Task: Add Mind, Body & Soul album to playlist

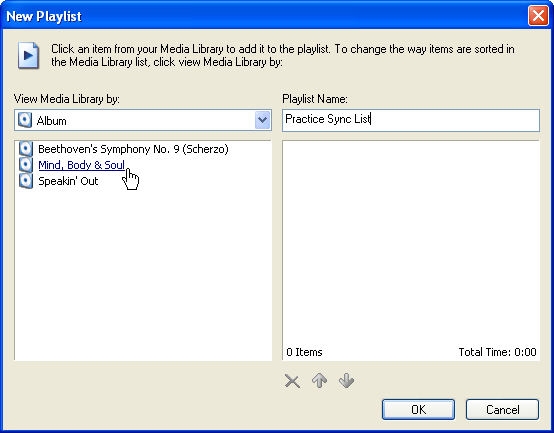Action: (x=81, y=165)
